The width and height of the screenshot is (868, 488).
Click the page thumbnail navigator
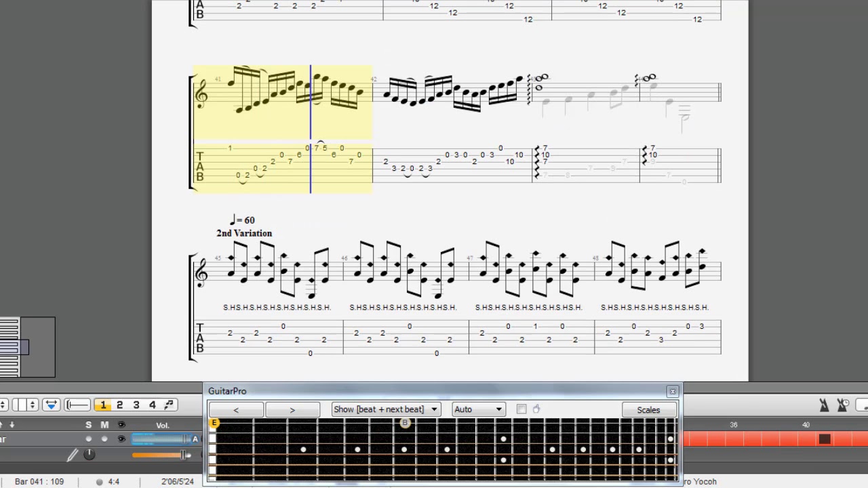pyautogui.click(x=27, y=347)
